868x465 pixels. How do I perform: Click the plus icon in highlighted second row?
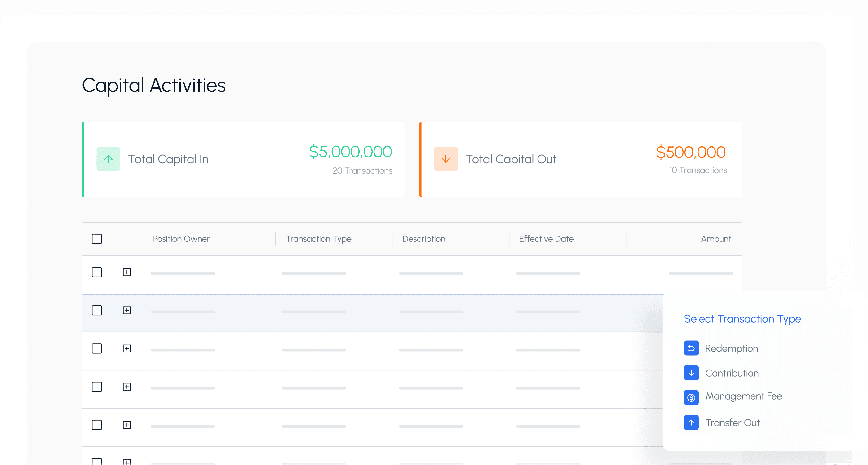point(127,310)
